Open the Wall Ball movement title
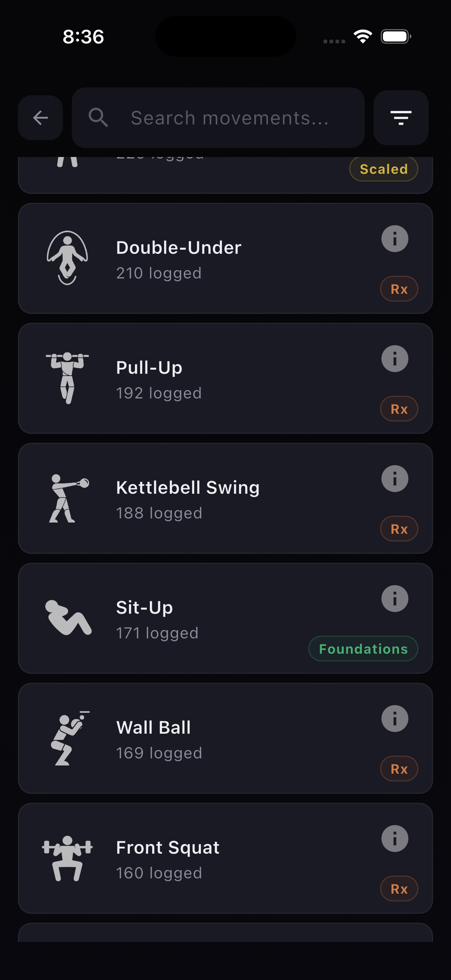451x980 pixels. (x=153, y=727)
